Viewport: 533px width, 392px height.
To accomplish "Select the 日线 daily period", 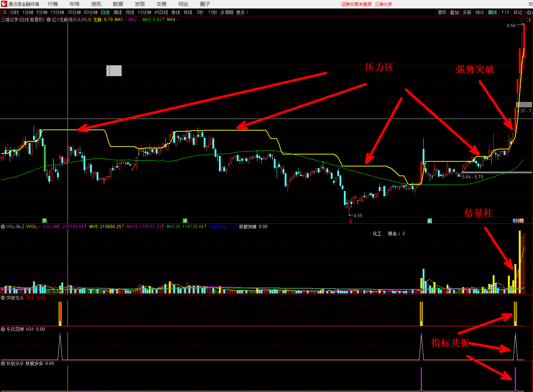I will click(105, 12).
